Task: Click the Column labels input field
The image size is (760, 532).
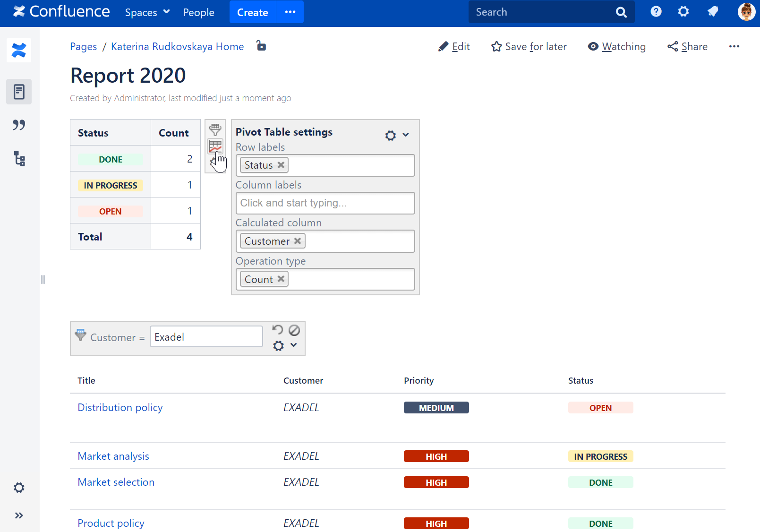Action: coord(325,203)
